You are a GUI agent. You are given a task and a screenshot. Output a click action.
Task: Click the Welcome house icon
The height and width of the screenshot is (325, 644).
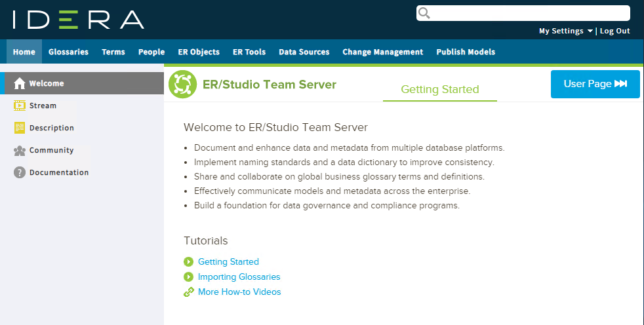[19, 83]
